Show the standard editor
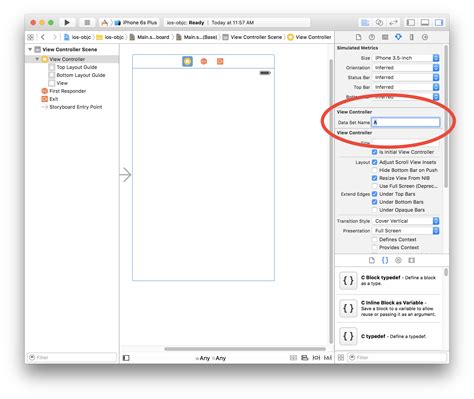The image size is (474, 399). (365, 22)
